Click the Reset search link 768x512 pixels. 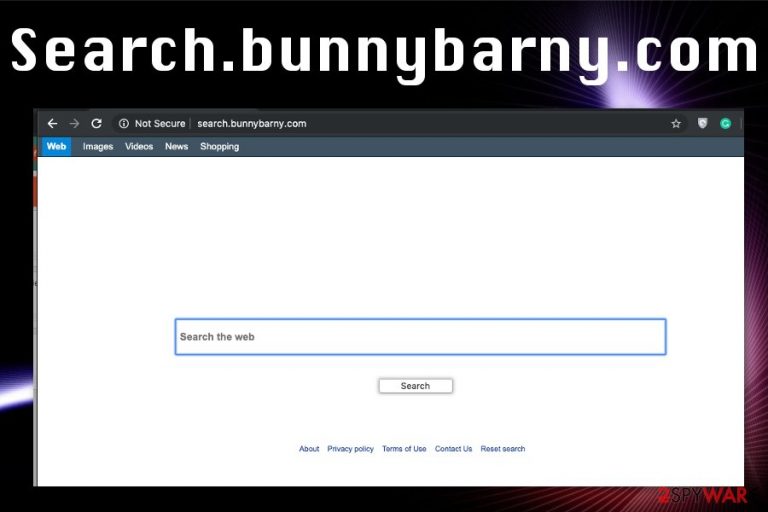click(x=503, y=449)
